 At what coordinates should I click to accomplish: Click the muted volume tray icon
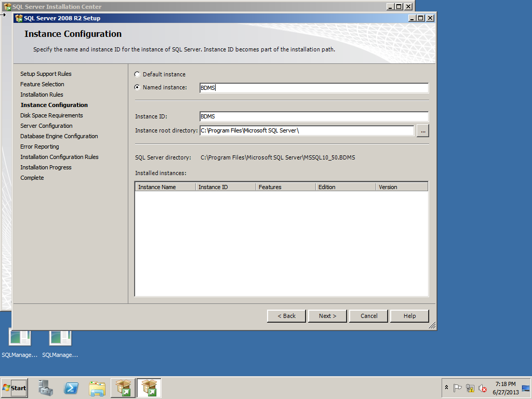(483, 388)
